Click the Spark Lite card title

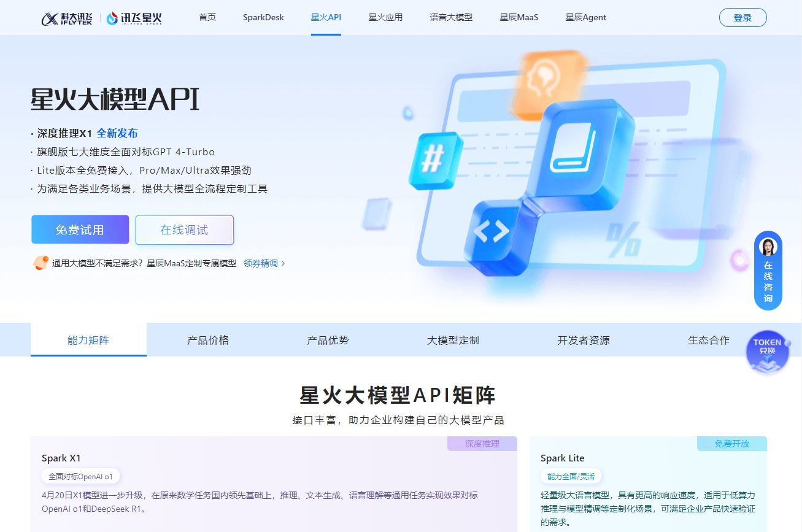pyautogui.click(x=562, y=458)
